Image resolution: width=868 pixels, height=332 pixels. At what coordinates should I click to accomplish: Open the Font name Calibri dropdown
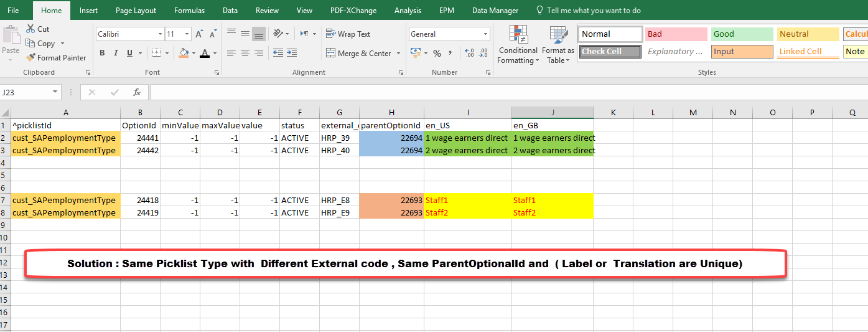coord(161,34)
